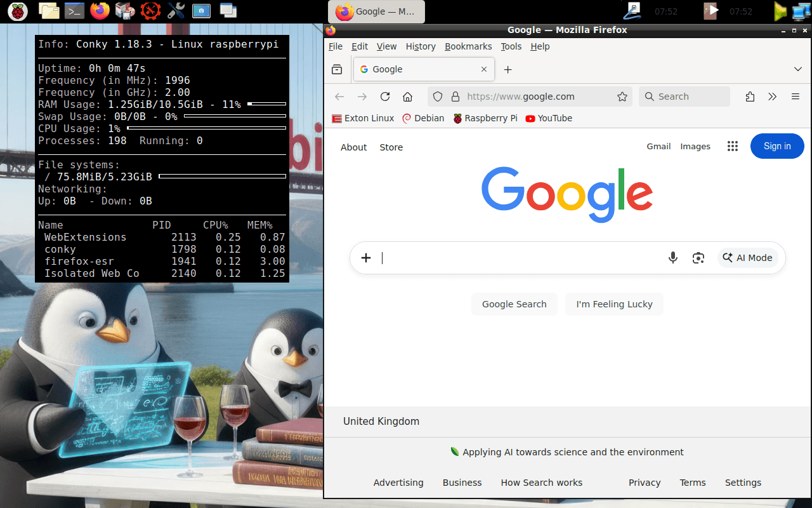The height and width of the screenshot is (508, 812).
Task: Expand the List all tabs chevron
Action: tap(797, 69)
